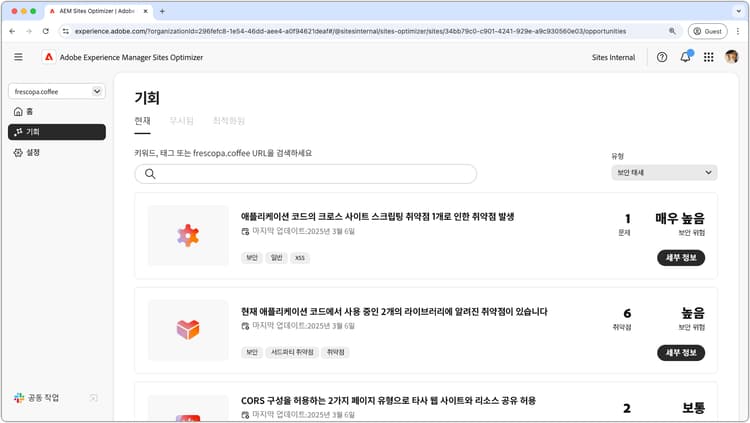Open the help question mark icon
This screenshot has height=423, width=750.
coord(662,57)
